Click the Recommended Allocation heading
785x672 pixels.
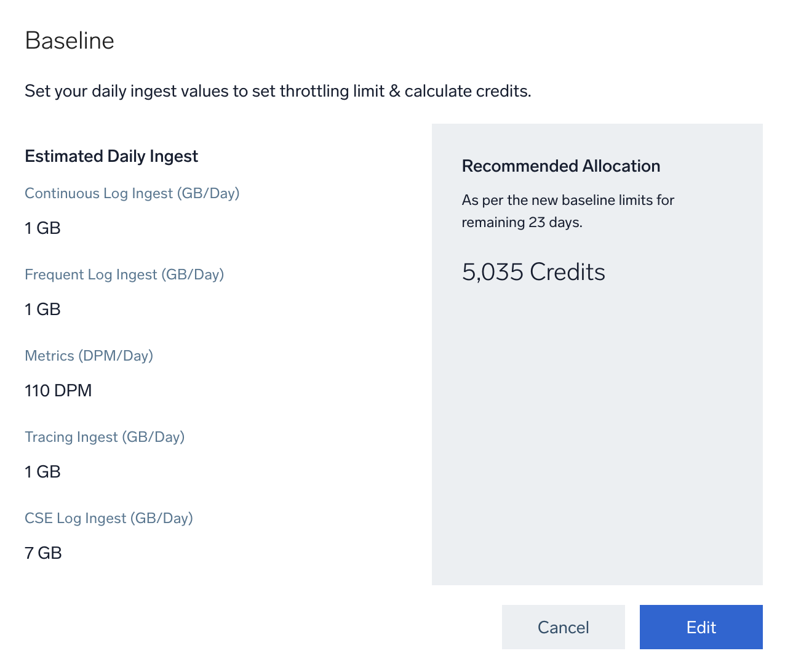pos(560,166)
